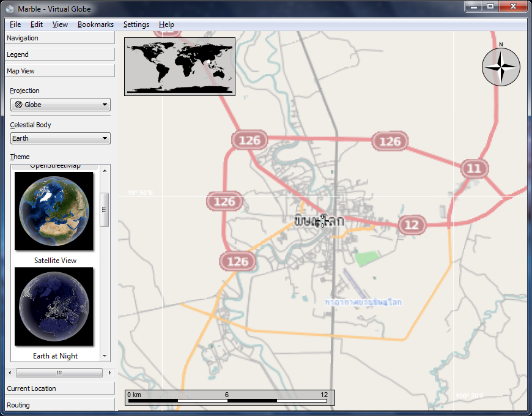Click the route 11 road shield
Image resolution: width=532 pixels, height=416 pixels.
point(475,168)
